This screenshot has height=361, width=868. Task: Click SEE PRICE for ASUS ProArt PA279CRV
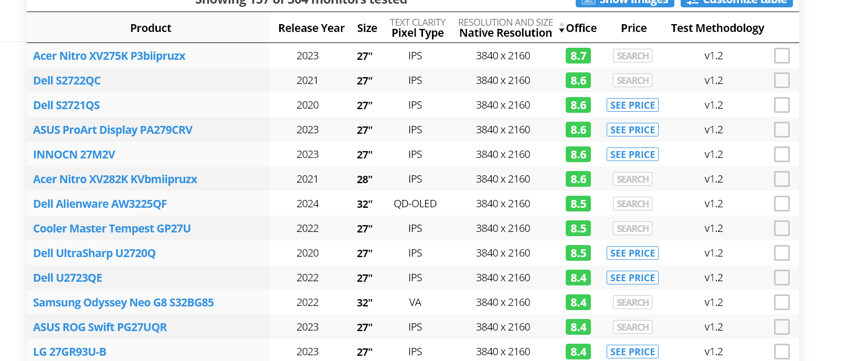pos(632,130)
